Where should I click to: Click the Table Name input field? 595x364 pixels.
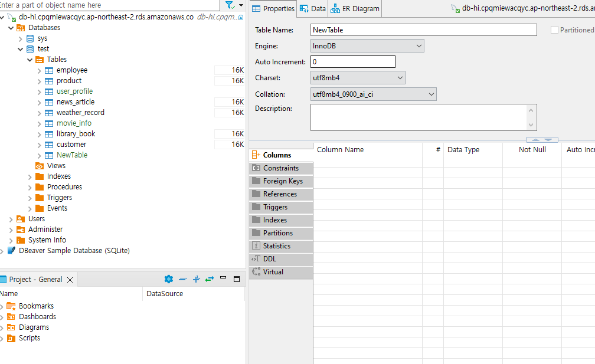[424, 30]
